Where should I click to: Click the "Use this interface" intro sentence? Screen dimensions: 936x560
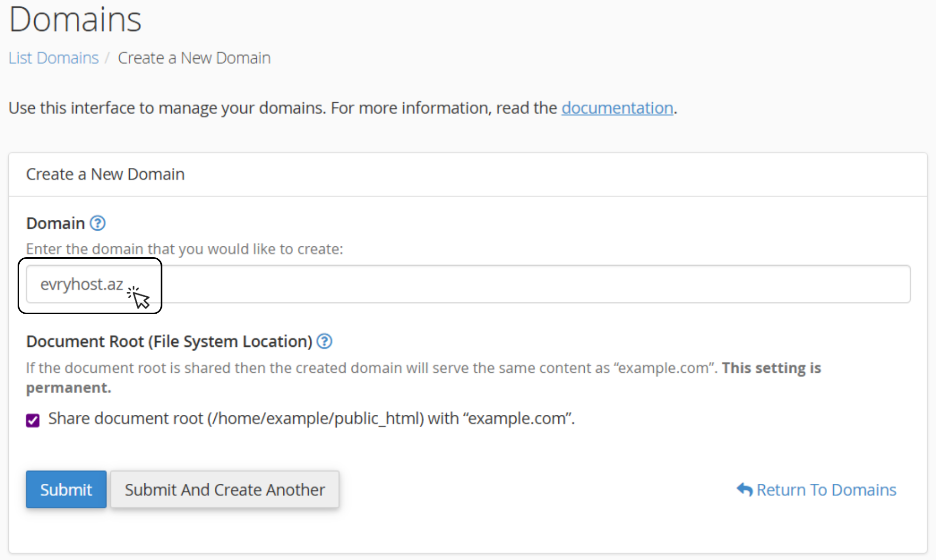point(343,108)
